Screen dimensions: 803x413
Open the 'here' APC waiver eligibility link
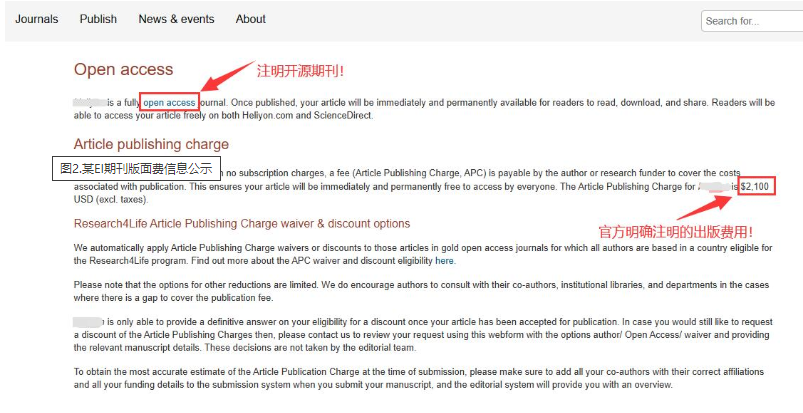point(444,261)
